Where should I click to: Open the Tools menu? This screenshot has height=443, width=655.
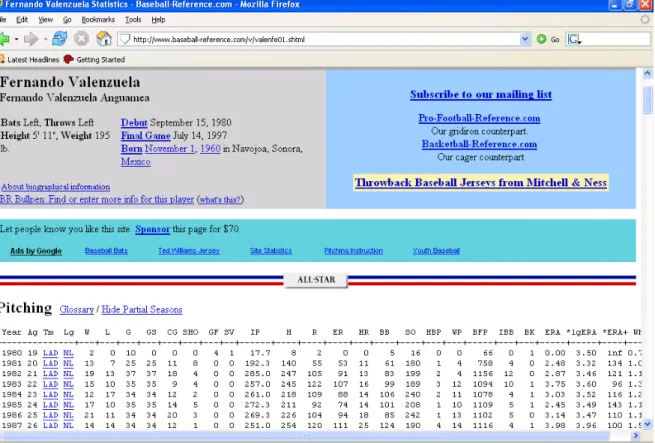133,20
